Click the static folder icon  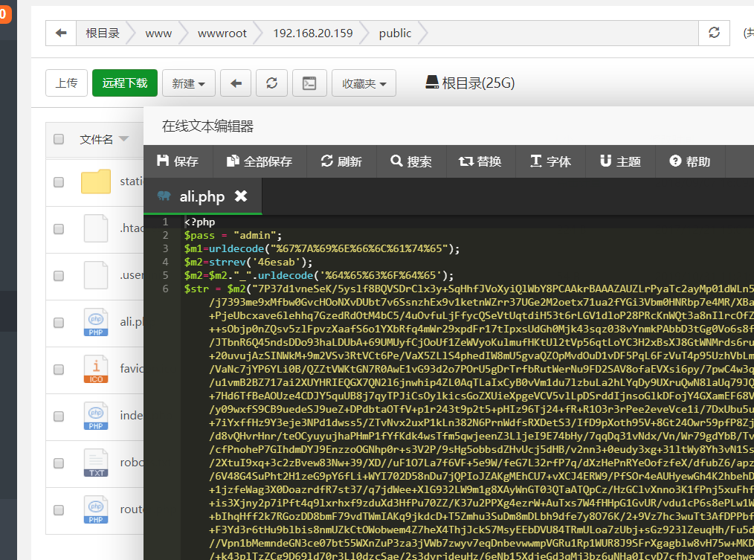click(96, 181)
